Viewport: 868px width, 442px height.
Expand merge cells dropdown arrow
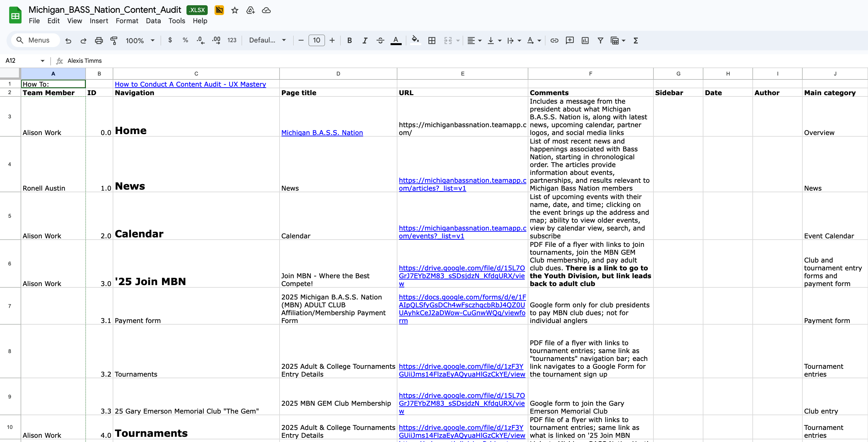tap(458, 41)
